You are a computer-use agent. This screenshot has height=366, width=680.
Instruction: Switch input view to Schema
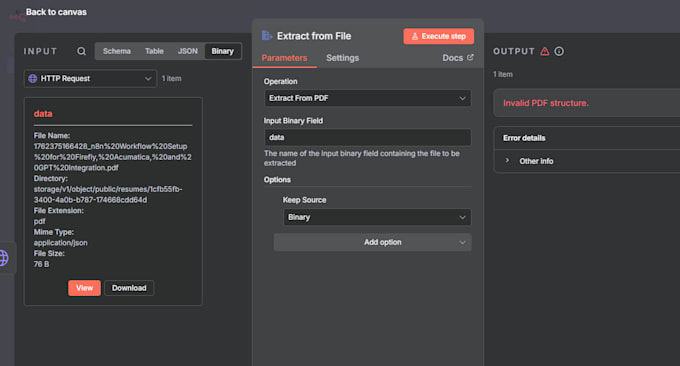[117, 51]
